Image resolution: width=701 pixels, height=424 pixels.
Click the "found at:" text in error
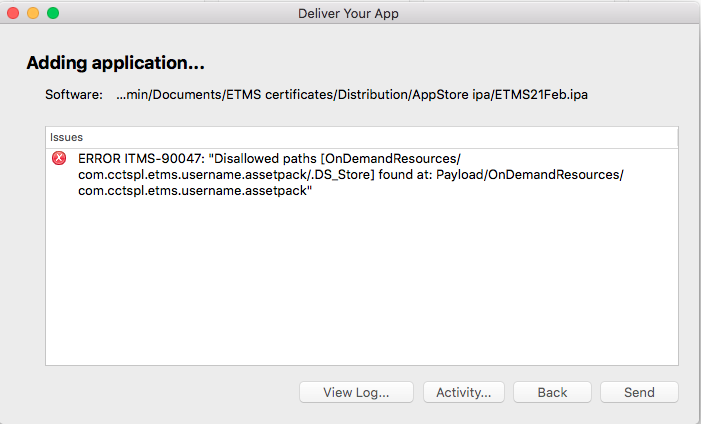(405, 175)
